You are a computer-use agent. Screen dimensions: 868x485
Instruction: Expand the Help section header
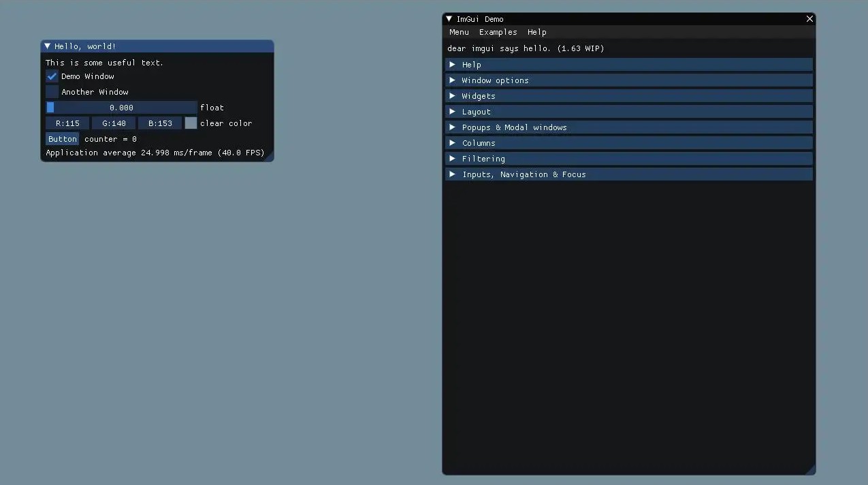tap(629, 65)
